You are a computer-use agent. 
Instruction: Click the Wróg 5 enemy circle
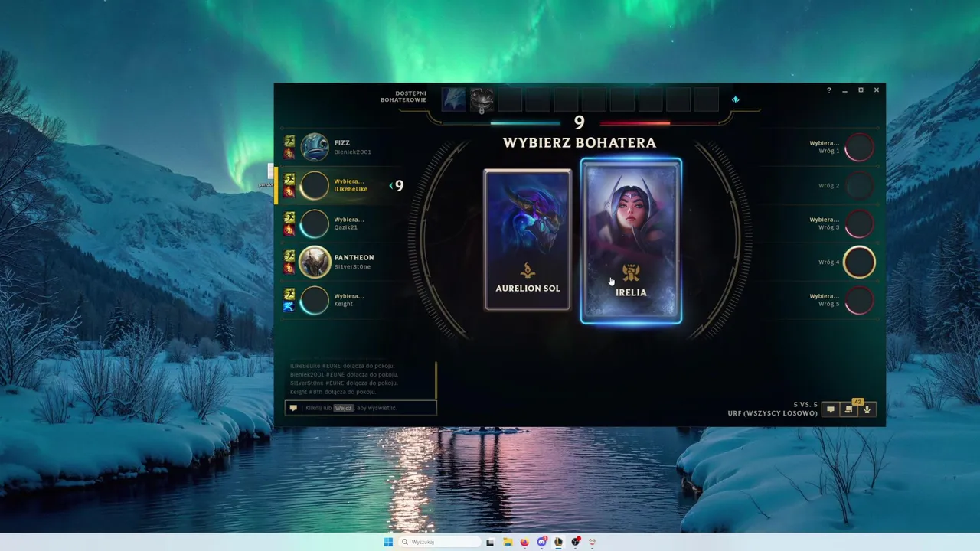(859, 300)
